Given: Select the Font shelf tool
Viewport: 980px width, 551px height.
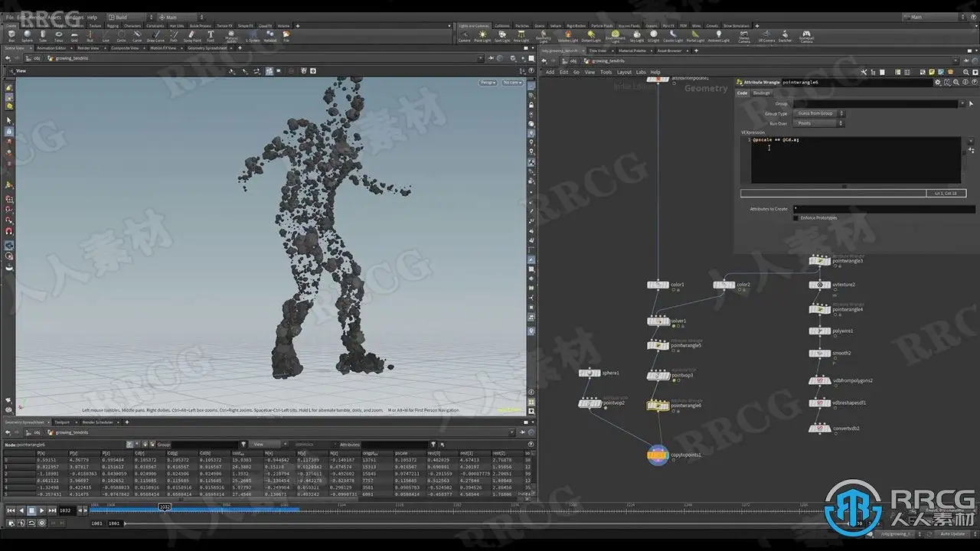Looking at the screenshot, I should tap(211, 35).
